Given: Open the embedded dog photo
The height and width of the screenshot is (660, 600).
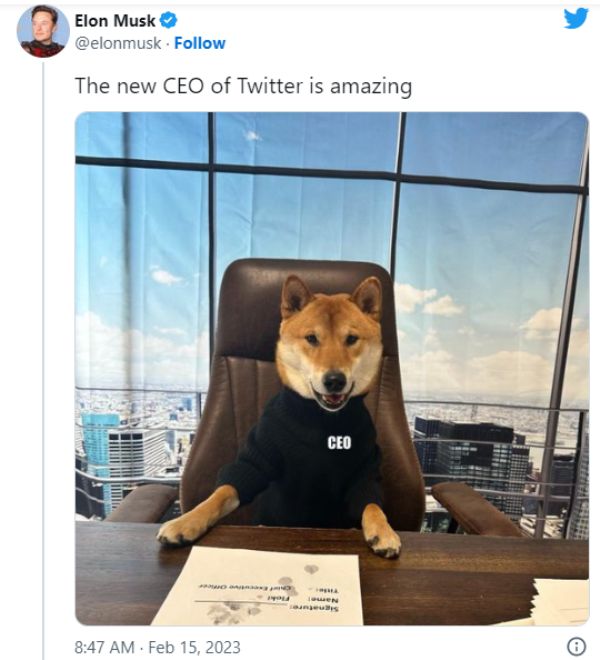Looking at the screenshot, I should pyautogui.click(x=332, y=368).
